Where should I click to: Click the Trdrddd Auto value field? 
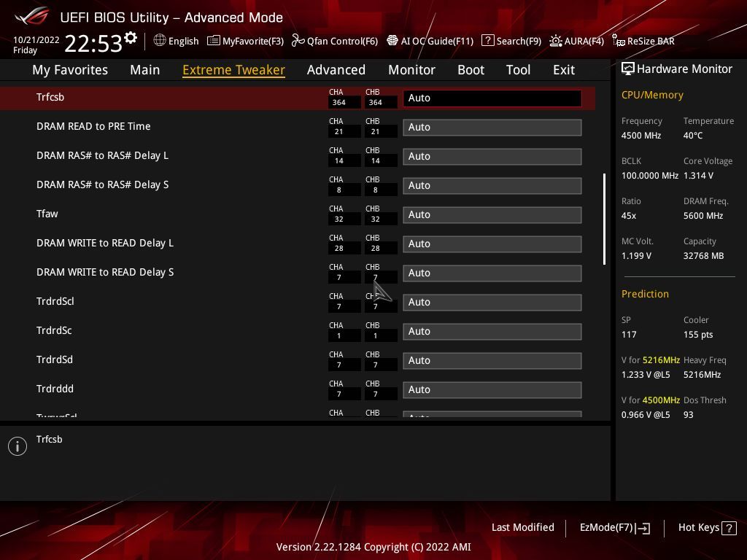coord(492,389)
